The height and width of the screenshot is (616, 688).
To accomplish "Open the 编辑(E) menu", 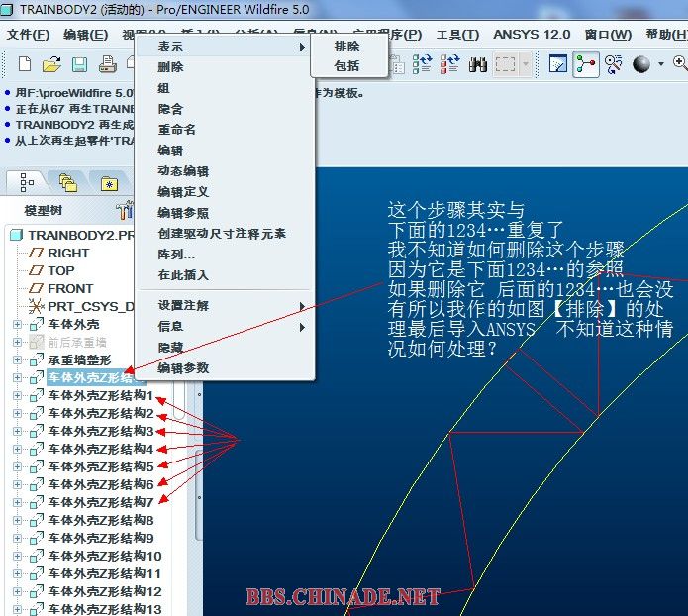I will pyautogui.click(x=85, y=35).
